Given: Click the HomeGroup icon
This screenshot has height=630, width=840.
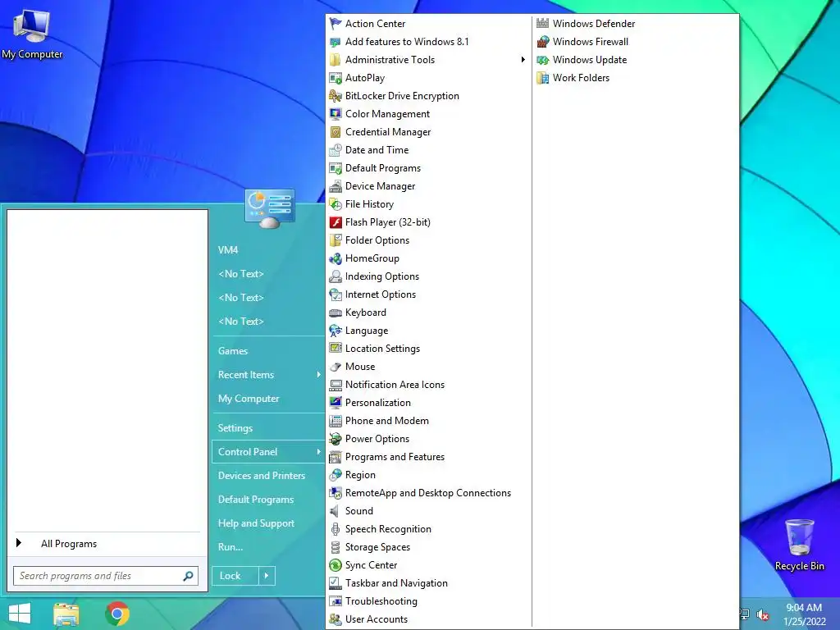Looking at the screenshot, I should click(x=336, y=258).
